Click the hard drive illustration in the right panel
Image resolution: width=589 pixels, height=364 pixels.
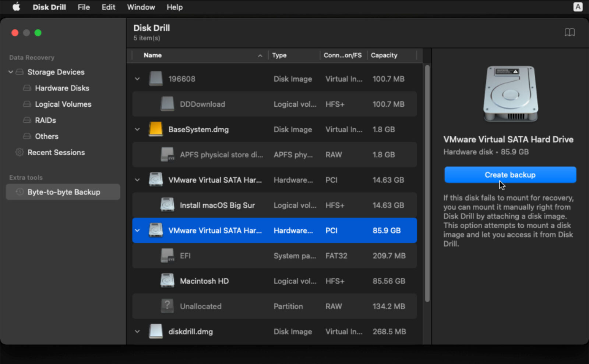pyautogui.click(x=510, y=94)
